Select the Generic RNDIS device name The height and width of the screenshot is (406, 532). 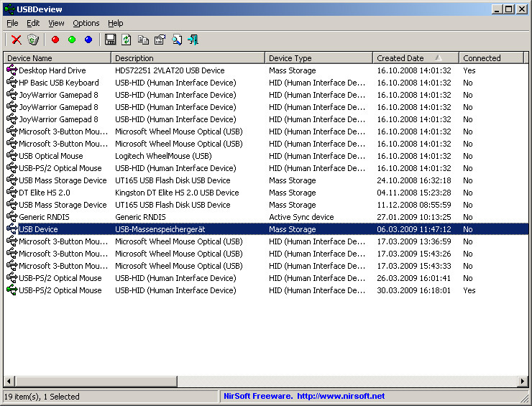point(44,217)
